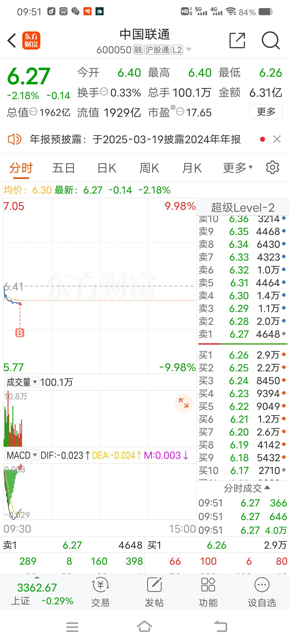Tap the 买5 6.22 order book row

pos(242,406)
